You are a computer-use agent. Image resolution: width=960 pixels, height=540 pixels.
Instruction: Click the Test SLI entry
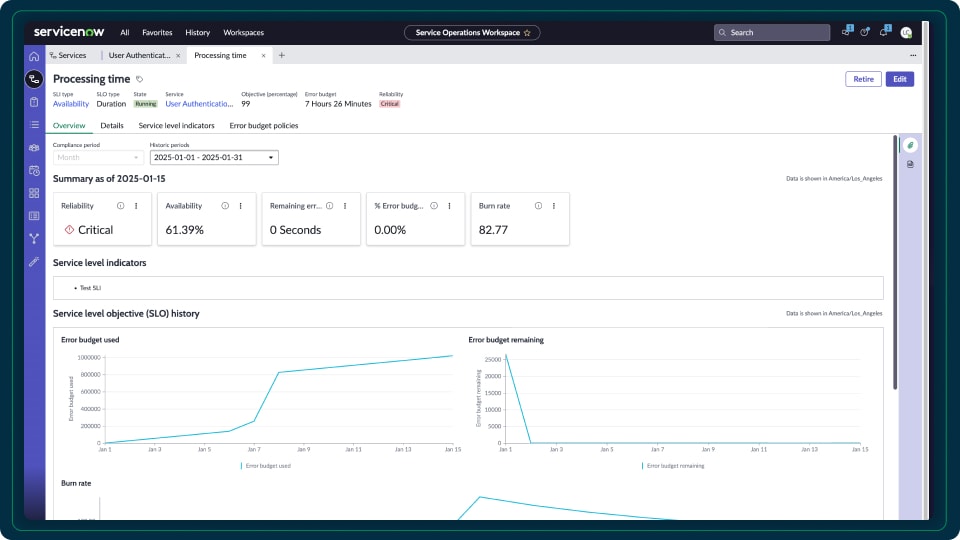(91, 288)
